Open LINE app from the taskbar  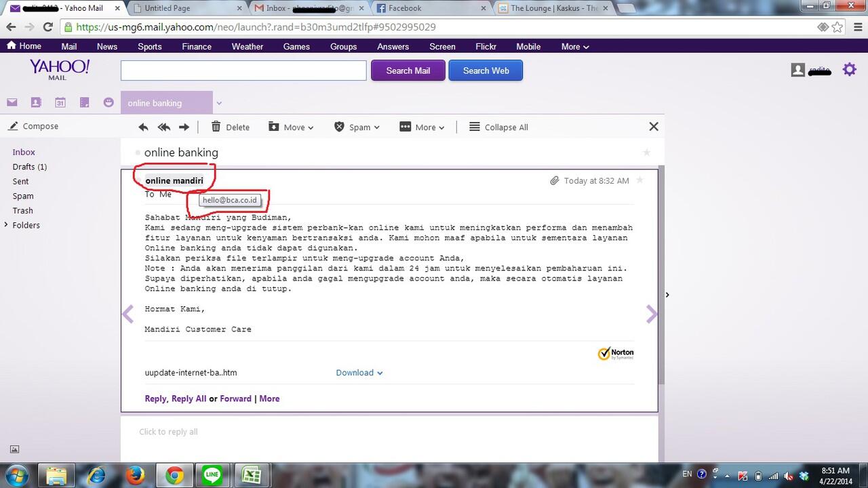[213, 475]
